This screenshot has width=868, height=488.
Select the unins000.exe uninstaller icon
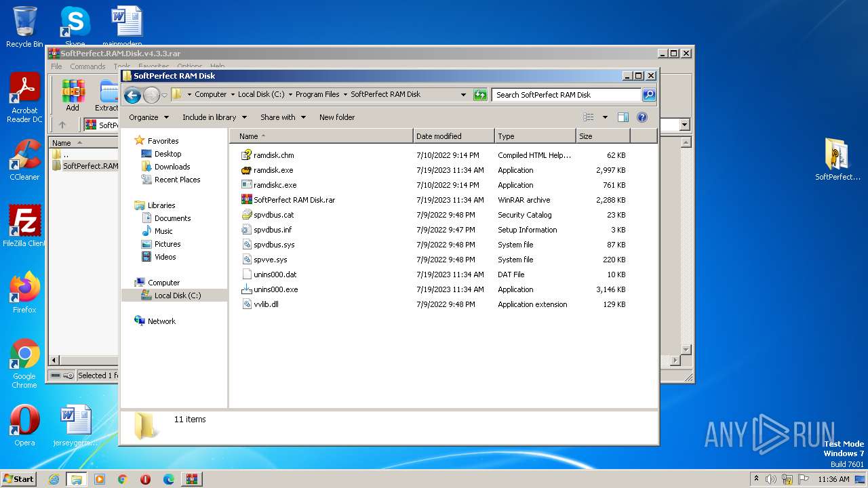click(247, 289)
